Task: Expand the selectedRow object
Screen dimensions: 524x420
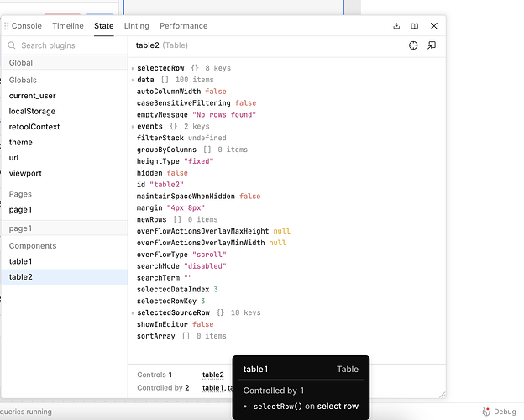Action: point(133,68)
